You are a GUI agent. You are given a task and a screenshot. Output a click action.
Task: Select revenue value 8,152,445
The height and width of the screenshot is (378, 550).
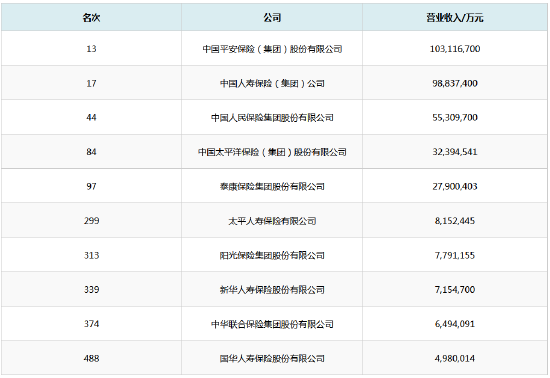coord(455,221)
